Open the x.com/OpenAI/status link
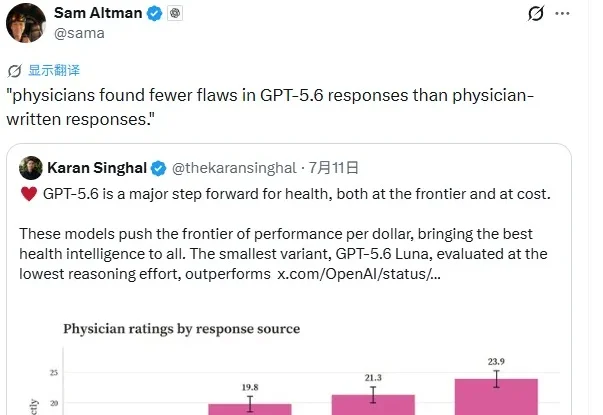 point(359,274)
